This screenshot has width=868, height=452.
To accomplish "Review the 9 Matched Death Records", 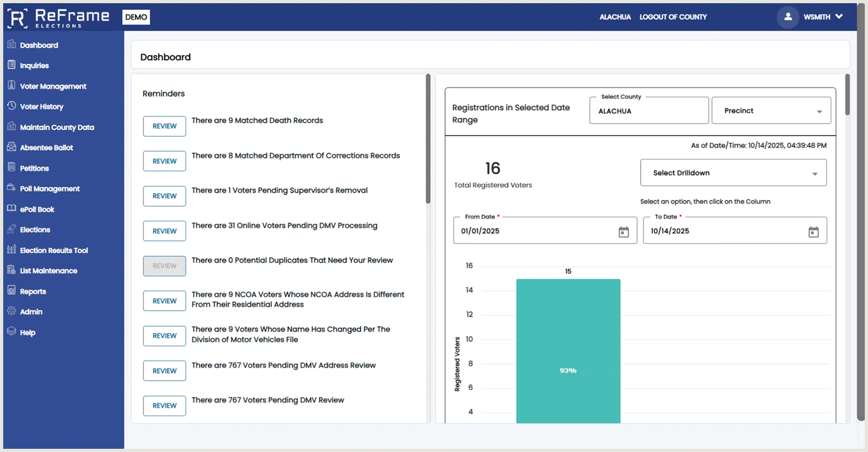I will tap(164, 126).
